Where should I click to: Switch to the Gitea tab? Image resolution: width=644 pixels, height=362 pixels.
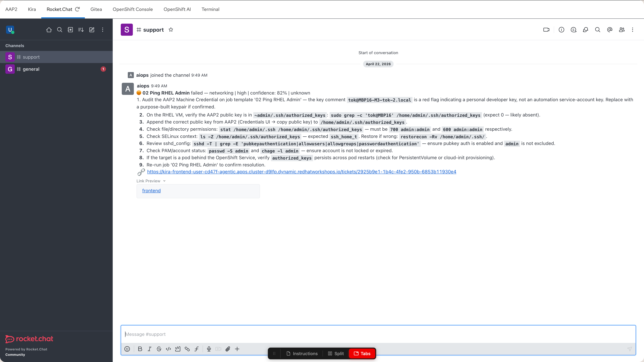coord(96,9)
